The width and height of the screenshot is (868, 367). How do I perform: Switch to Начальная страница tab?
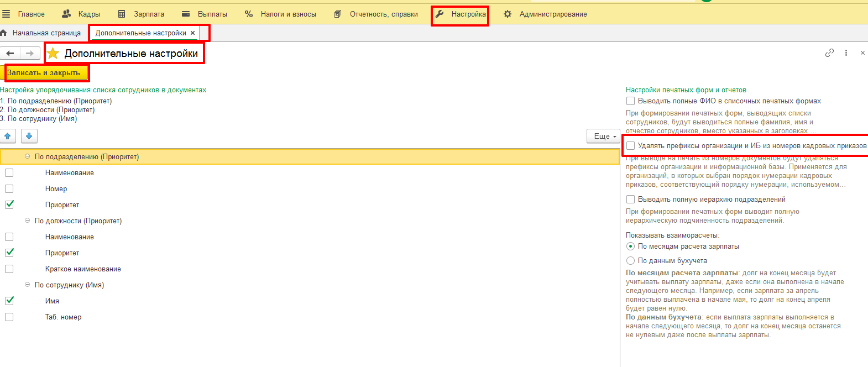tap(46, 33)
